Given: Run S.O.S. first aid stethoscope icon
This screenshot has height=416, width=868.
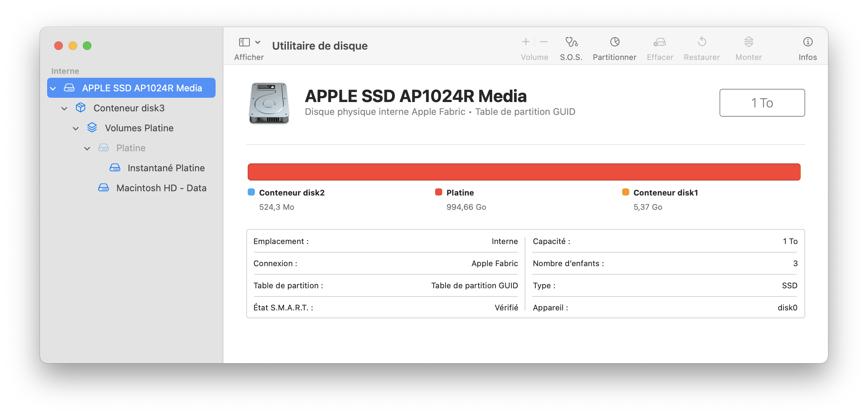Looking at the screenshot, I should pos(571,42).
